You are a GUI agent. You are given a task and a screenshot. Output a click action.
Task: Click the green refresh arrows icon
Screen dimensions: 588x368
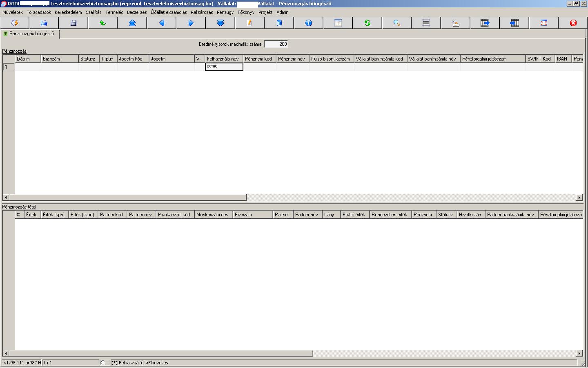click(x=367, y=23)
